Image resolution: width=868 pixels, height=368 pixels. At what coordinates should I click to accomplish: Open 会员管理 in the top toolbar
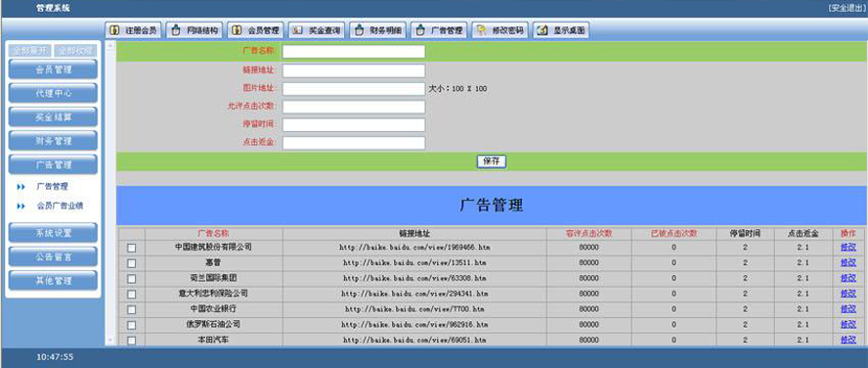pos(256,30)
